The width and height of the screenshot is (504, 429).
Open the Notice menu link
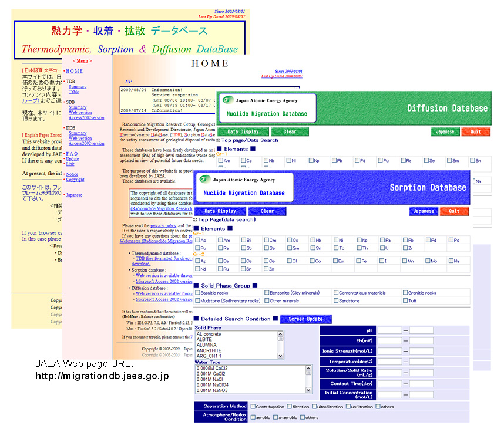(72, 174)
